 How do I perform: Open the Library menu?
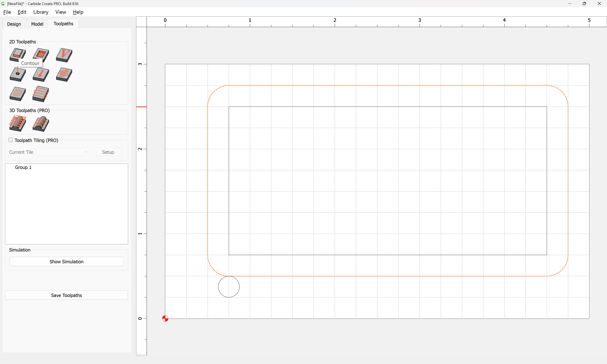tap(41, 12)
